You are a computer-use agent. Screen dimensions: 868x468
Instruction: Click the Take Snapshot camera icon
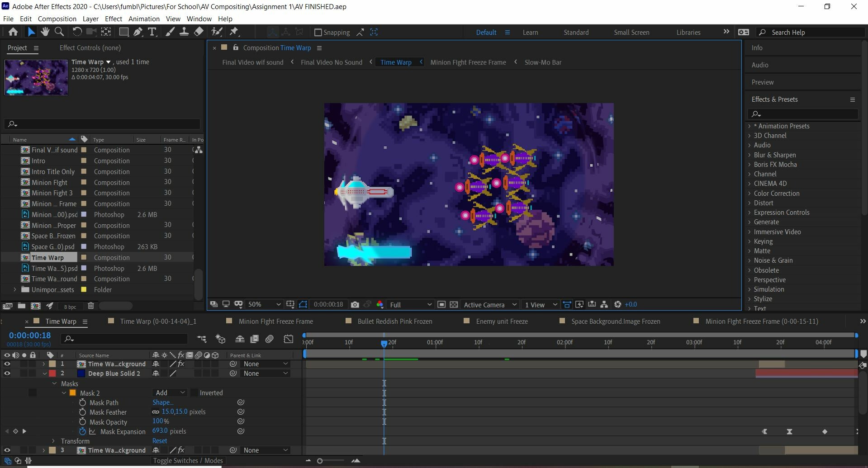(355, 304)
